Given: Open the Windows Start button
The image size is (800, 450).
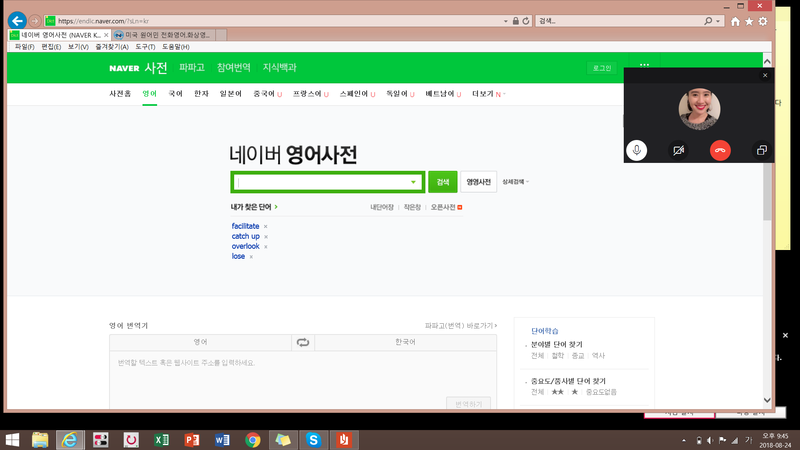Looking at the screenshot, I should [12, 440].
